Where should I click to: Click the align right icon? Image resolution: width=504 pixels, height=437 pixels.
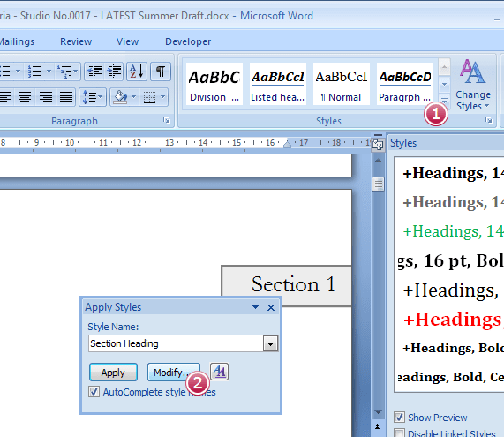pyautogui.click(x=45, y=97)
